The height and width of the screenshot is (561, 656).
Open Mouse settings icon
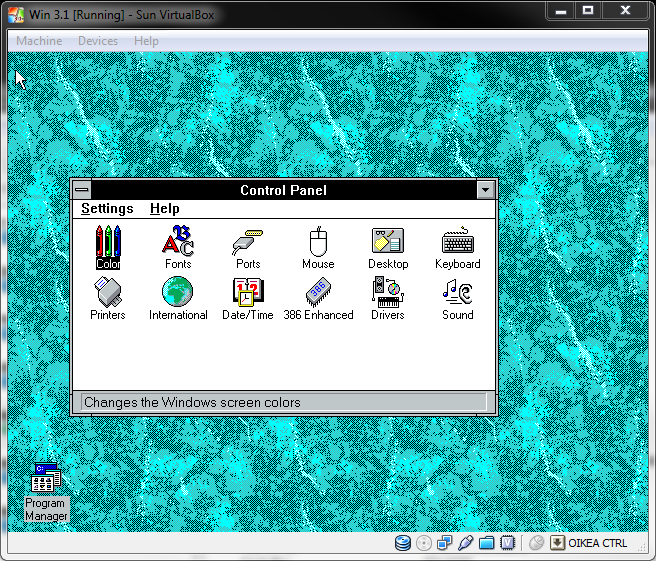(318, 248)
